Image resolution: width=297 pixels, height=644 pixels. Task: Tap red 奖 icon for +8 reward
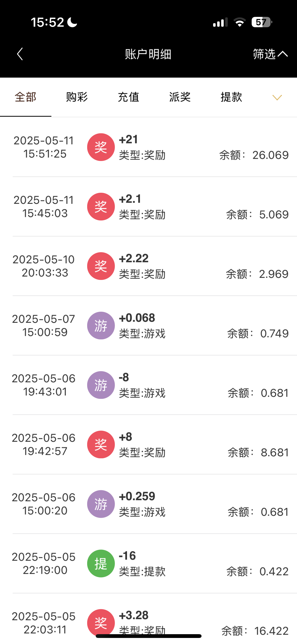click(101, 444)
